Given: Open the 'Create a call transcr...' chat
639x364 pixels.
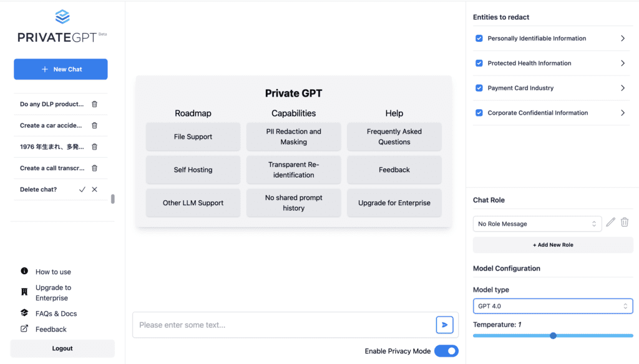Looking at the screenshot, I should [52, 168].
